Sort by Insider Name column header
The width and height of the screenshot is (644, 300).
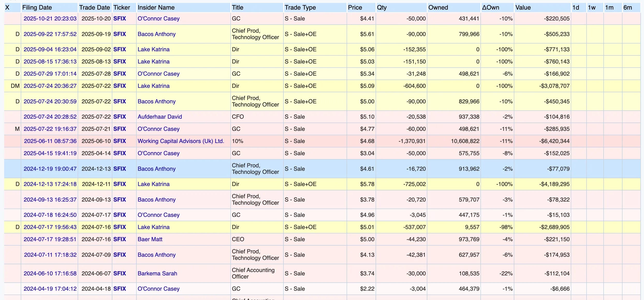156,8
